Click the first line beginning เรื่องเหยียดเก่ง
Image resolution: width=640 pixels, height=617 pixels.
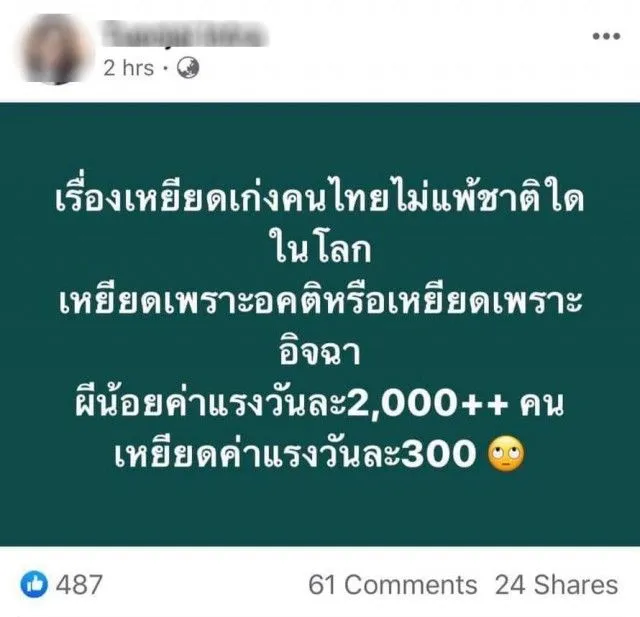pos(320,198)
